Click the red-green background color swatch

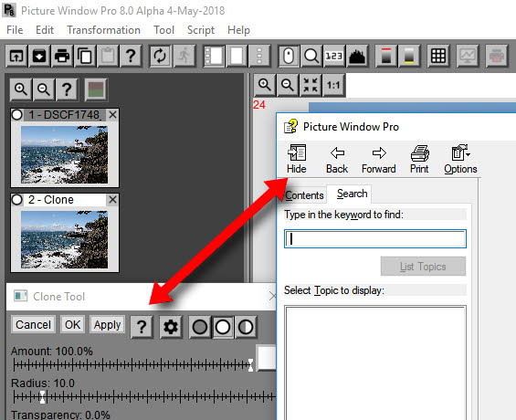click(x=96, y=89)
